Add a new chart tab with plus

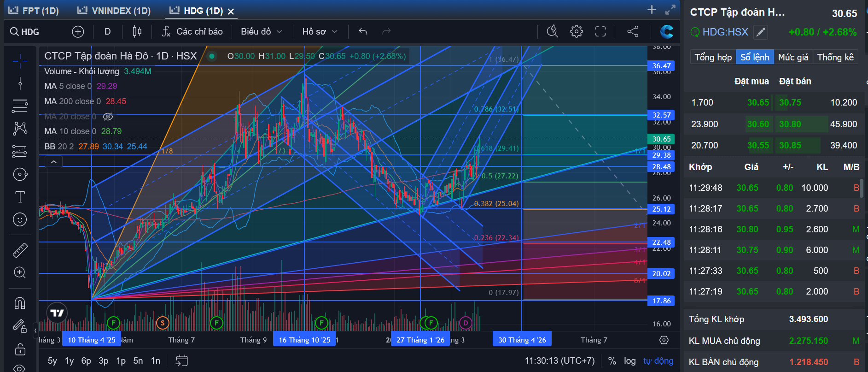pyautogui.click(x=652, y=10)
